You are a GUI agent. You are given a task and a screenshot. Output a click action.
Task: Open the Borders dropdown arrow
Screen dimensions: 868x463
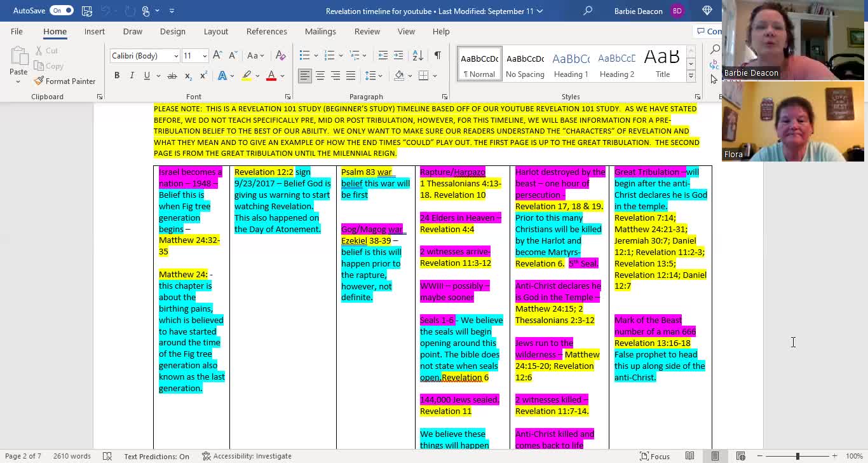pyautogui.click(x=435, y=76)
